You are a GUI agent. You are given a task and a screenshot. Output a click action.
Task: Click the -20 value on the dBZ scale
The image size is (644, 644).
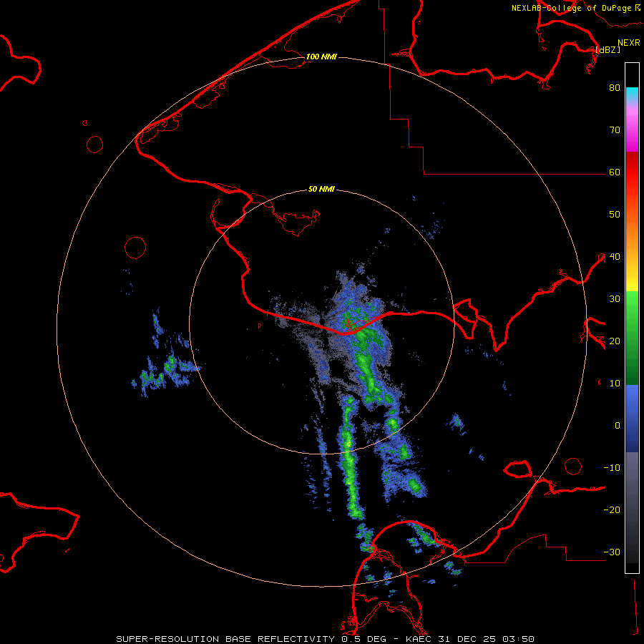[612, 510]
